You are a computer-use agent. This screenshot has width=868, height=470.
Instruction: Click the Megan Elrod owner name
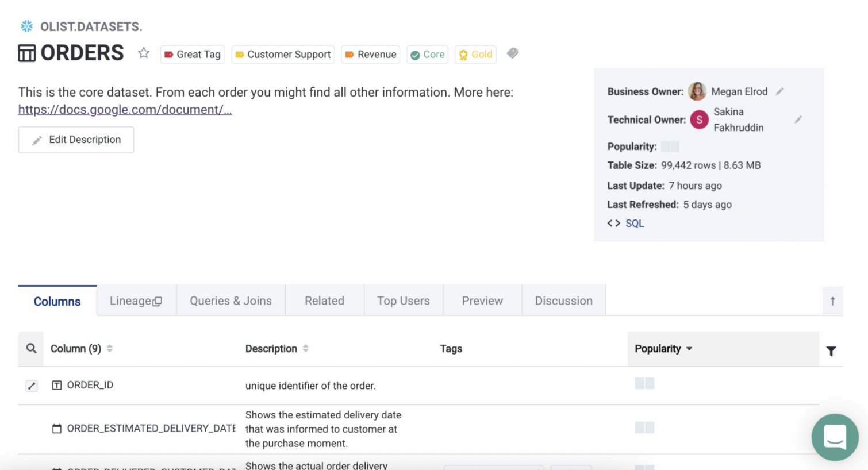tap(739, 91)
